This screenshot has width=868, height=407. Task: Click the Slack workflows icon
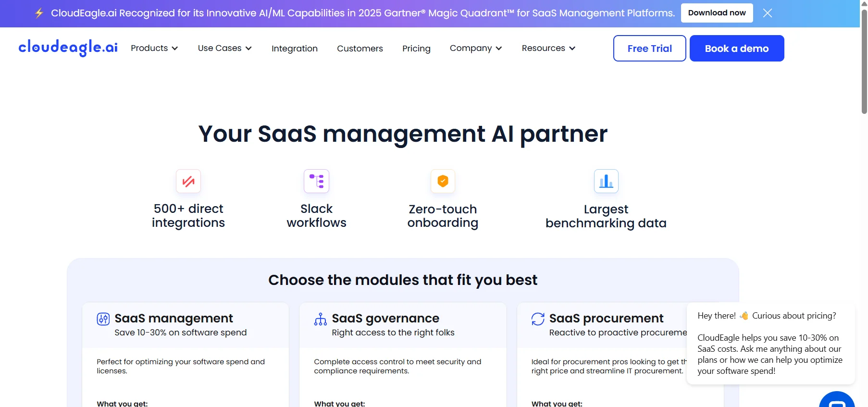pyautogui.click(x=316, y=181)
